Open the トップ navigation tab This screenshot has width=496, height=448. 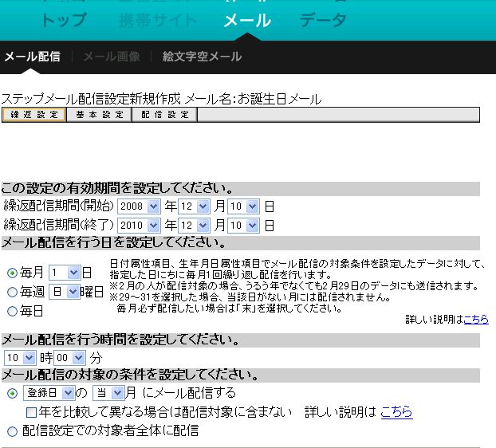[x=63, y=20]
